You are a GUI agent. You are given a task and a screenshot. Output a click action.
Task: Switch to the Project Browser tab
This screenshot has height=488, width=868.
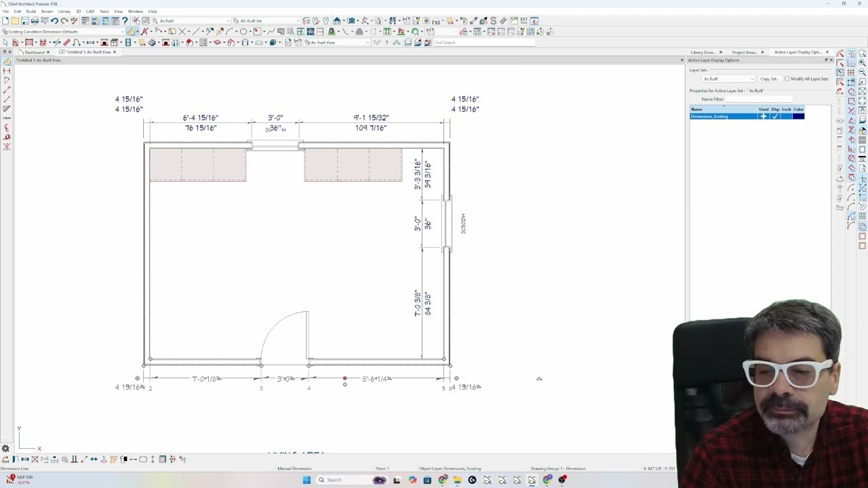tap(744, 52)
